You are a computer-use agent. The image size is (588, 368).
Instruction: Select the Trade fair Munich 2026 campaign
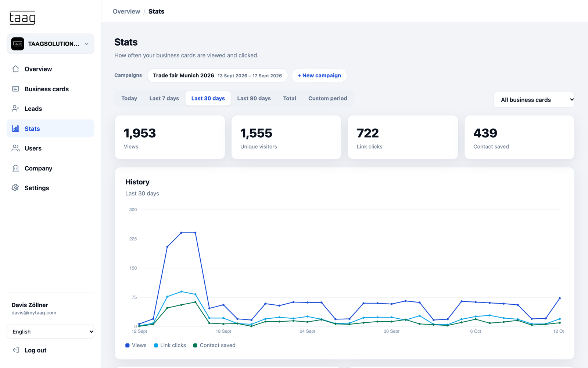point(218,75)
